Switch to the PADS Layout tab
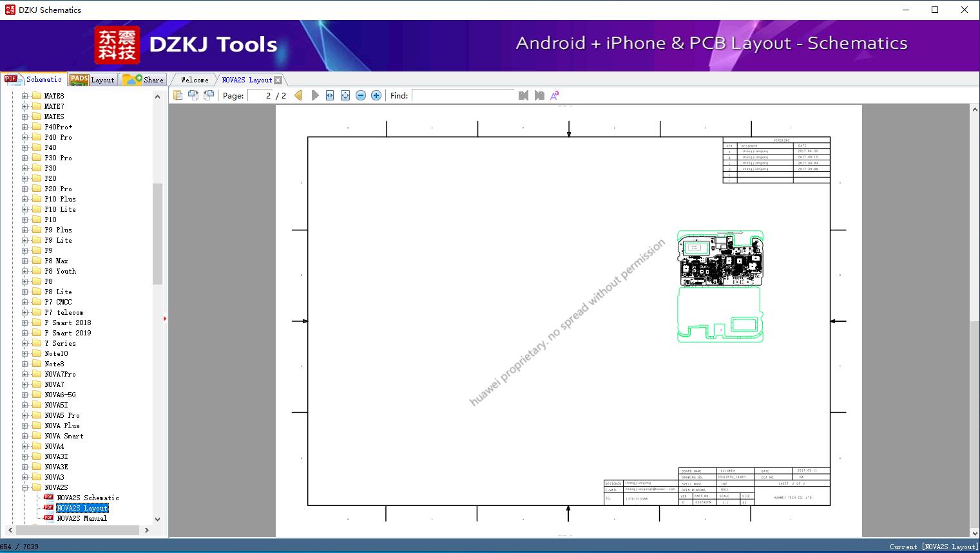The height and width of the screenshot is (553, 980). (x=92, y=80)
